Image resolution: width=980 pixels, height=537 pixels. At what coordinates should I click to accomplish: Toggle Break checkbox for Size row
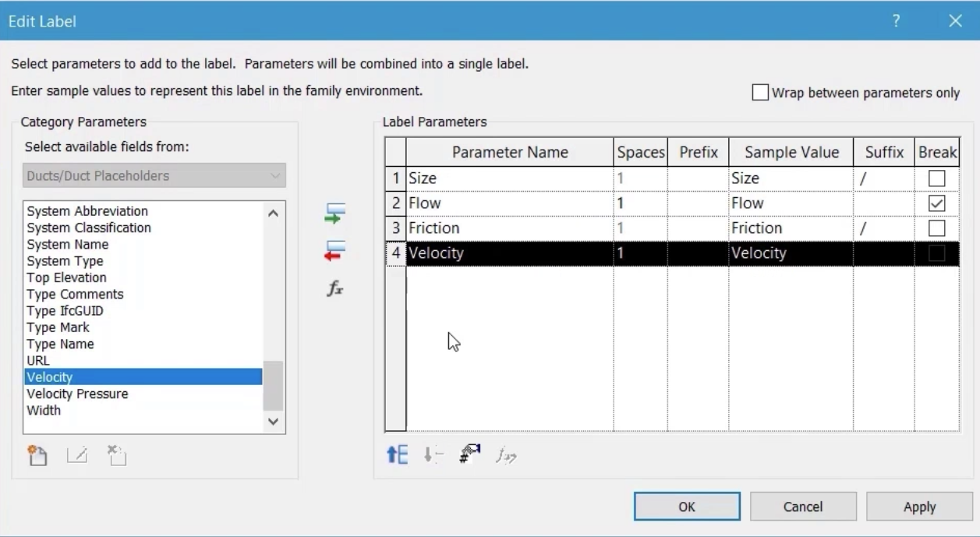coord(937,178)
